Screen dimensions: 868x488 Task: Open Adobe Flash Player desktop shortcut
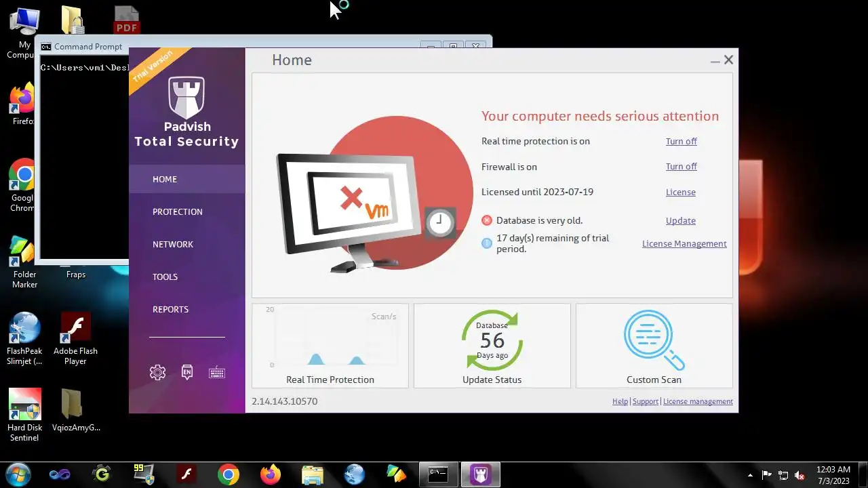pos(75,339)
